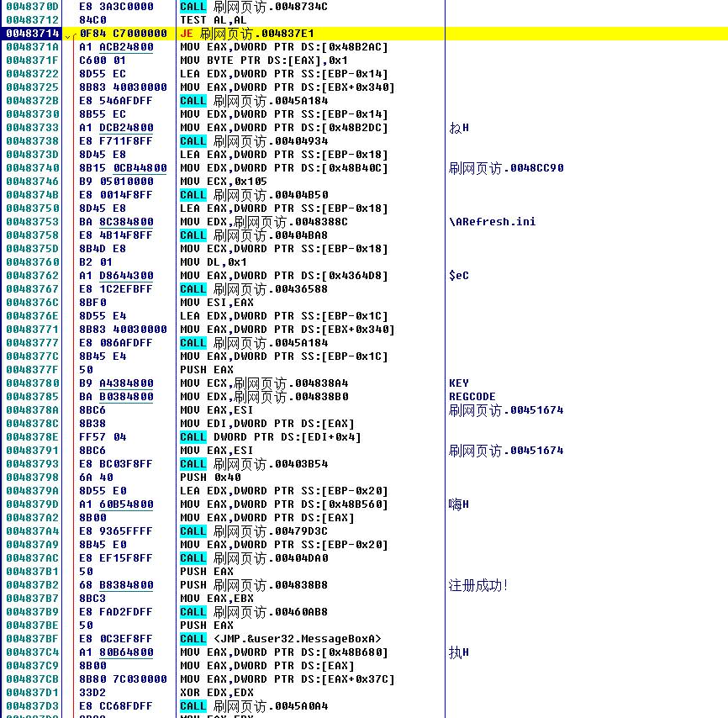Viewport: 728px width, 718px height.
Task: Click the JE jump instruction to 004837E1
Action: 247,34
